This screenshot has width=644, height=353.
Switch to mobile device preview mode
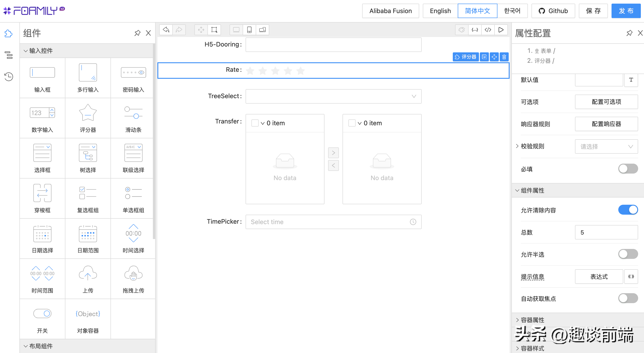pyautogui.click(x=249, y=30)
